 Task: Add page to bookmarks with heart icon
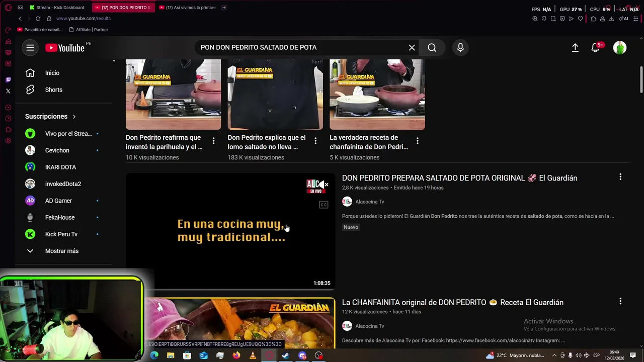tap(580, 19)
